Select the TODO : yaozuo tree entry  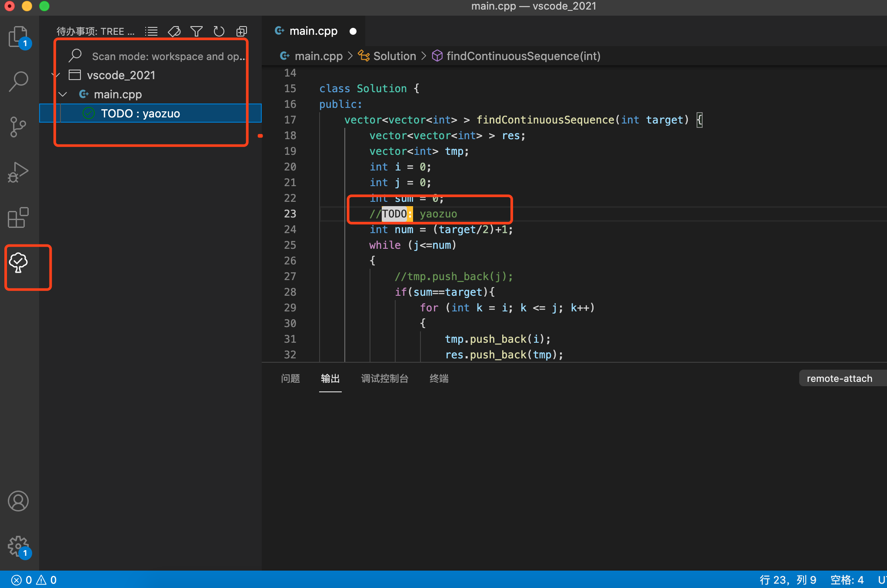pyautogui.click(x=140, y=114)
